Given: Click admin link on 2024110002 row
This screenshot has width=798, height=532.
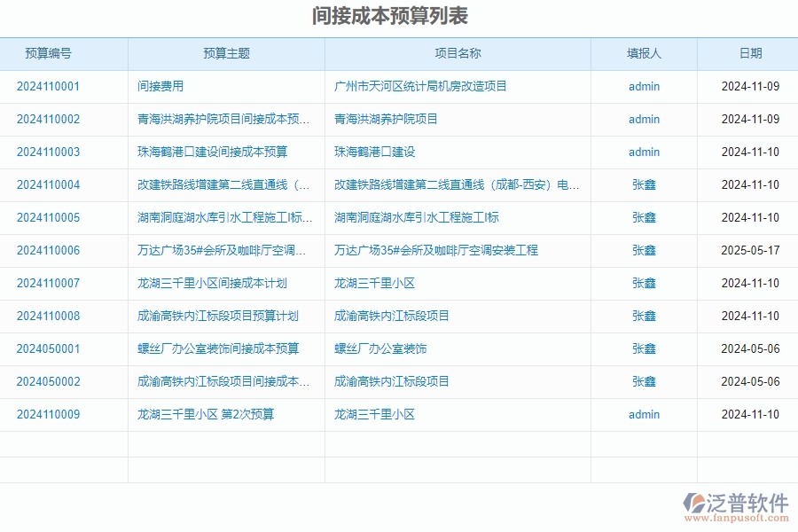Looking at the screenshot, I should point(643,119).
